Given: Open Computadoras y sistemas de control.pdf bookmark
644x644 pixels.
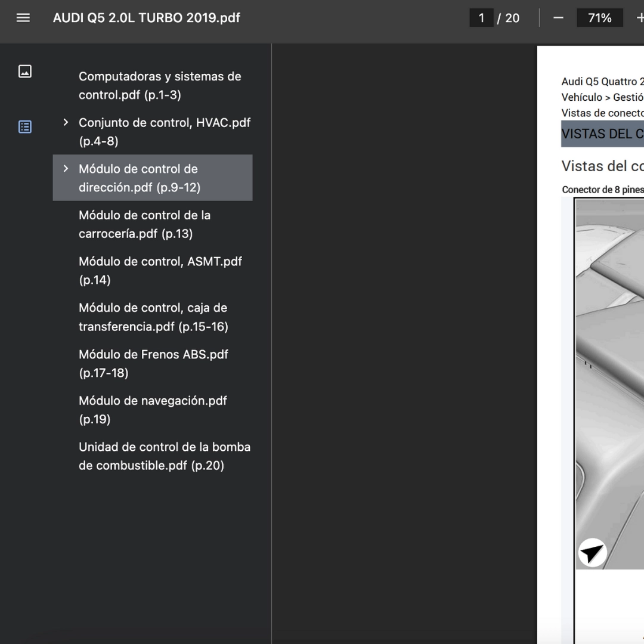Looking at the screenshot, I should click(x=160, y=85).
